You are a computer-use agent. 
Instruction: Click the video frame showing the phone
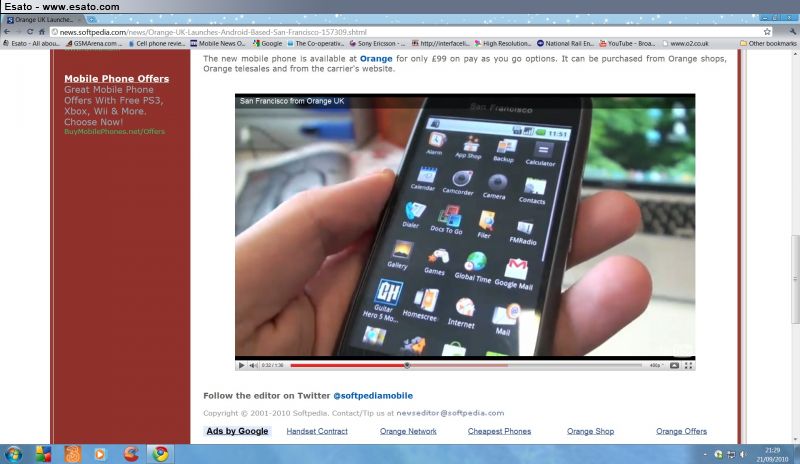pyautogui.click(x=465, y=225)
